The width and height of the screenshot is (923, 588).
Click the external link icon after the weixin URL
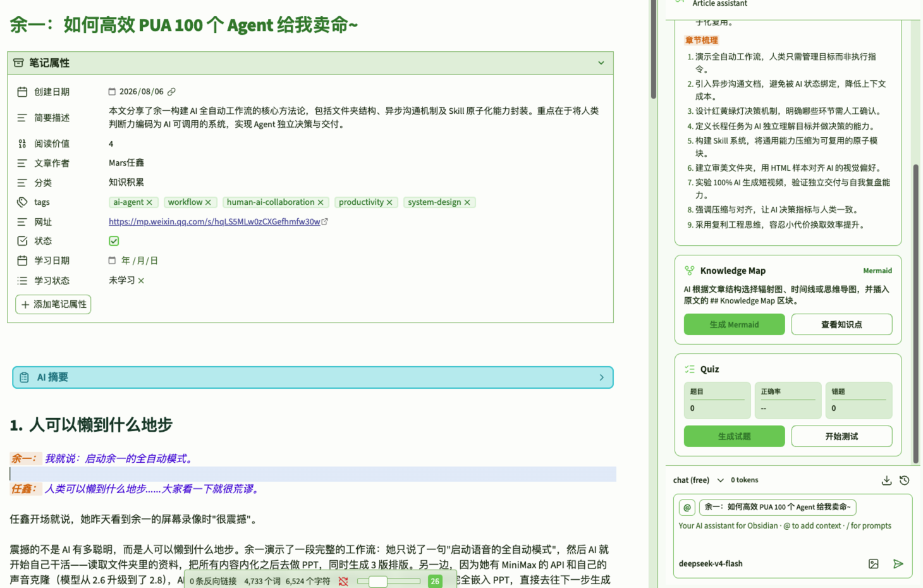tap(325, 221)
